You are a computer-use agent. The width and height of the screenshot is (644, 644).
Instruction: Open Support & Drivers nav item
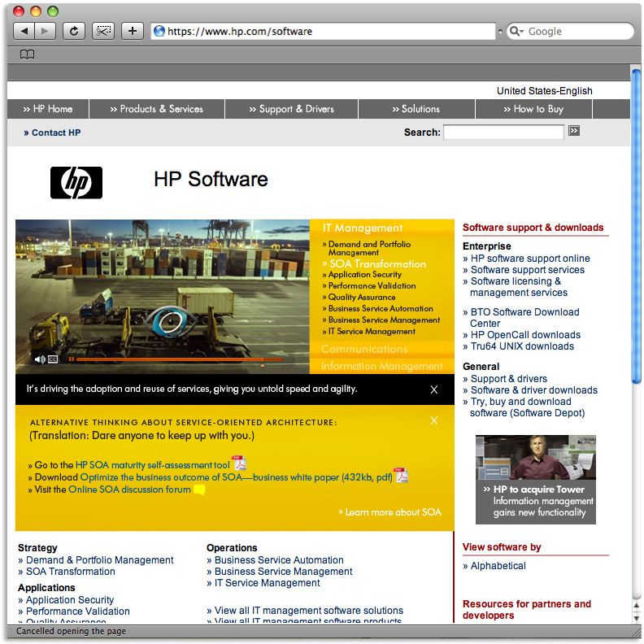(291, 109)
